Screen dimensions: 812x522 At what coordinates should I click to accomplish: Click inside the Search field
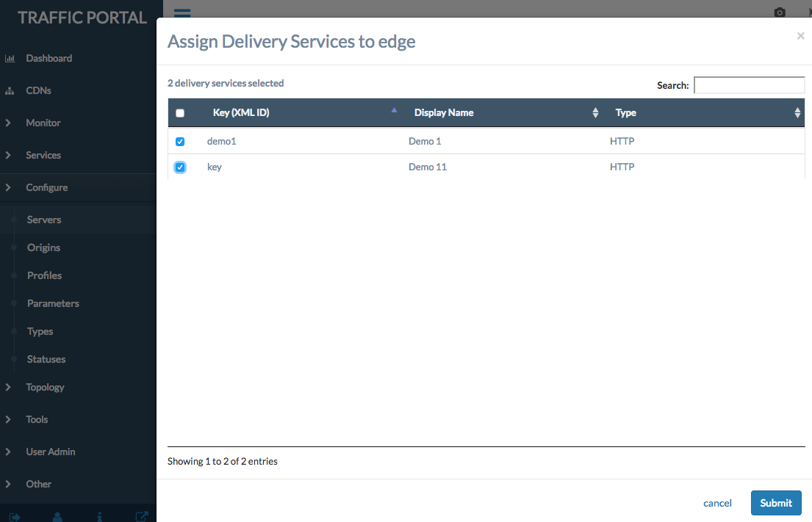point(749,85)
